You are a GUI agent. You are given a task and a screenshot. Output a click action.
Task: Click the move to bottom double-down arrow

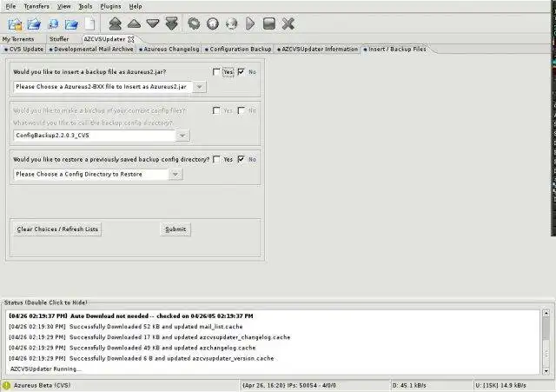click(172, 23)
